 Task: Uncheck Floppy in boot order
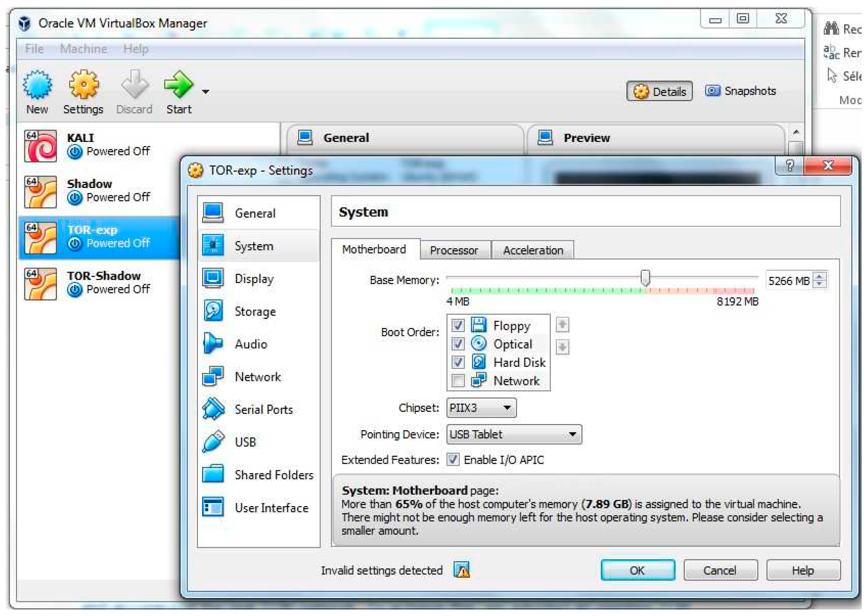tap(458, 325)
